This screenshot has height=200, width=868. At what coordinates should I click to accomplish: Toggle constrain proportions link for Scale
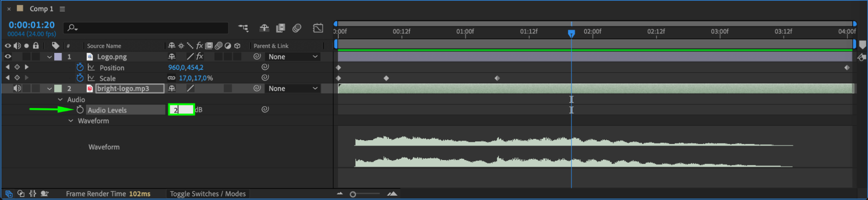pos(172,78)
